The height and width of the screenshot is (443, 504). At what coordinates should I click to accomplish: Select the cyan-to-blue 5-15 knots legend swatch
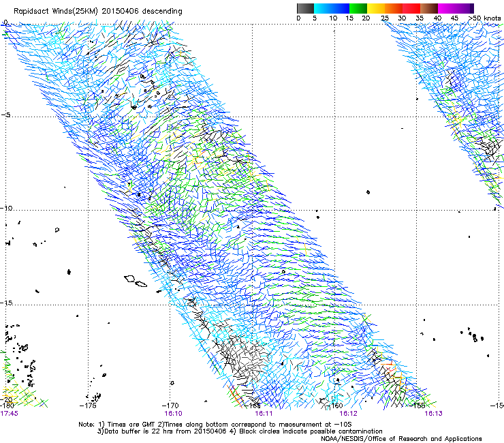click(x=332, y=8)
